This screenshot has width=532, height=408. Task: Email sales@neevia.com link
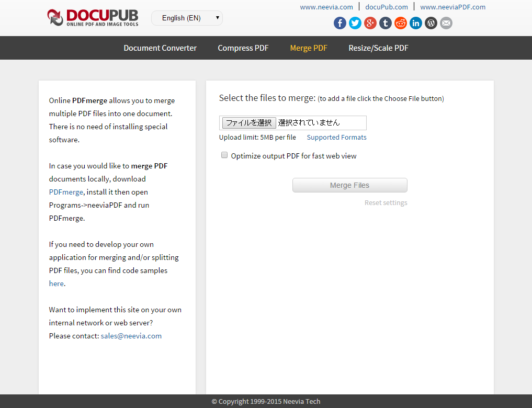[x=131, y=336]
